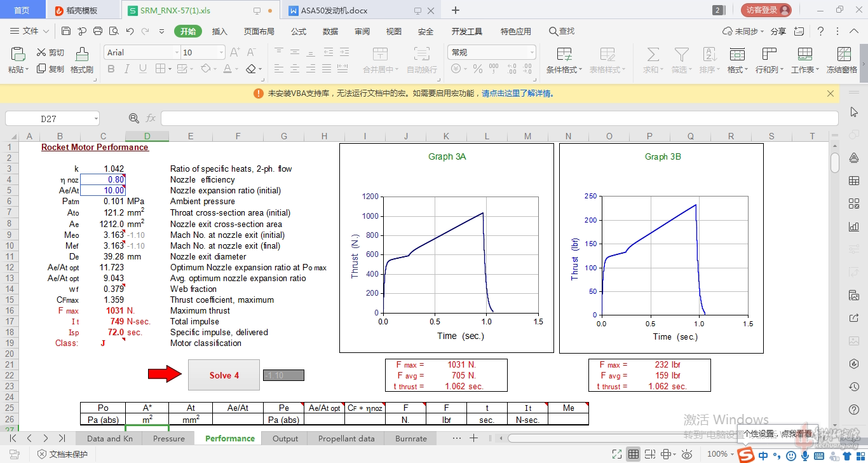Image resolution: width=868 pixels, height=463 pixels.
Task: Click the percent style icon
Action: tap(477, 69)
